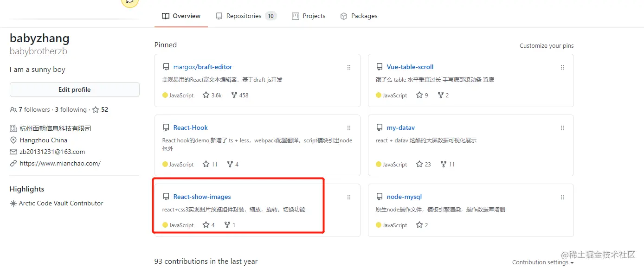Click the 杭州面朝信息科技有限司 company text
The width and height of the screenshot is (644, 268).
point(56,128)
